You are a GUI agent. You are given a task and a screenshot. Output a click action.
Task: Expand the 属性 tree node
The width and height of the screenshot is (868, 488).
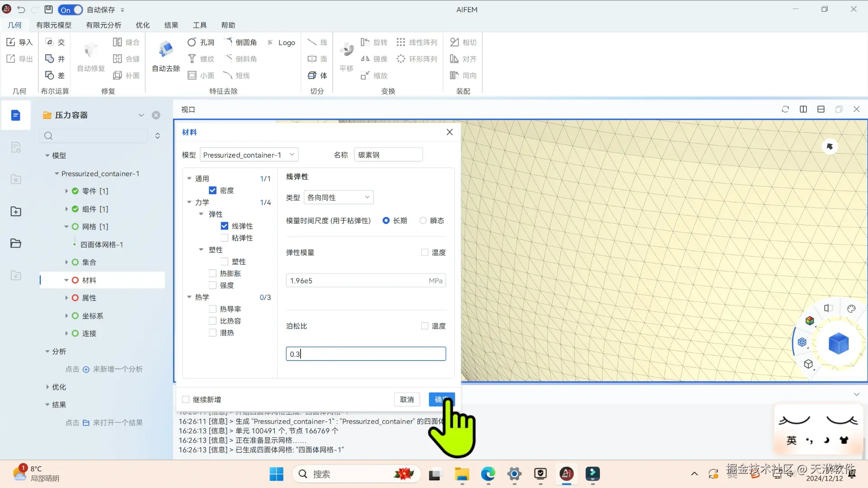(x=66, y=298)
